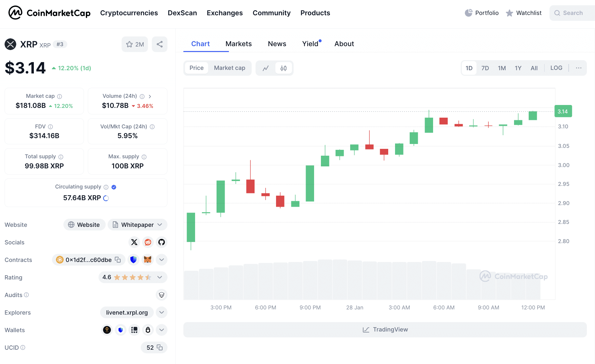Click the Circulating supply info icon
Image resolution: width=595 pixels, height=364 pixels.
pos(106,187)
